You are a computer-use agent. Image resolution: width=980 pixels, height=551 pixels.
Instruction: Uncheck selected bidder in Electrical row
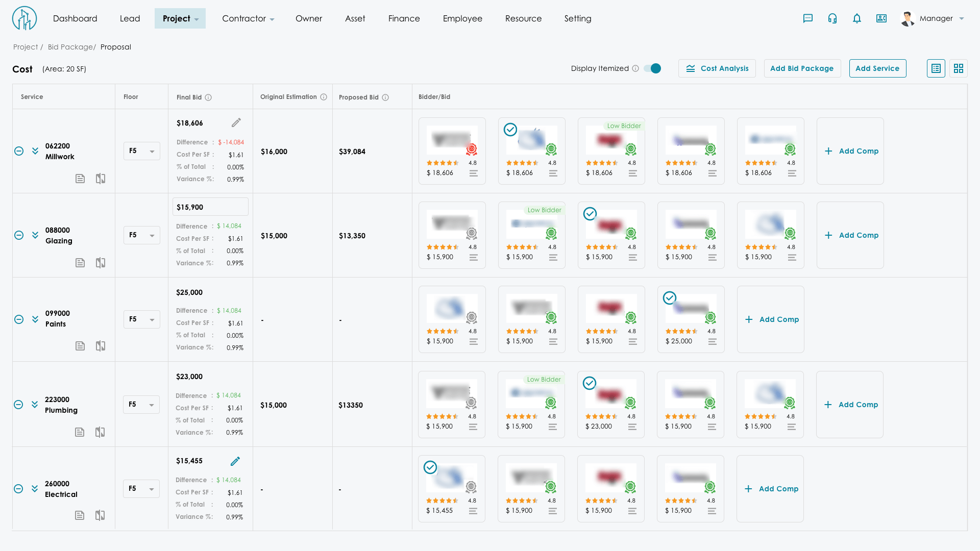pyautogui.click(x=430, y=467)
